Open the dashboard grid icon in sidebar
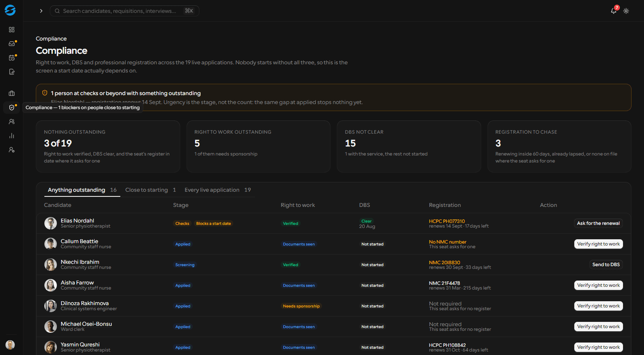Image resolution: width=644 pixels, height=355 pixels. click(12, 30)
